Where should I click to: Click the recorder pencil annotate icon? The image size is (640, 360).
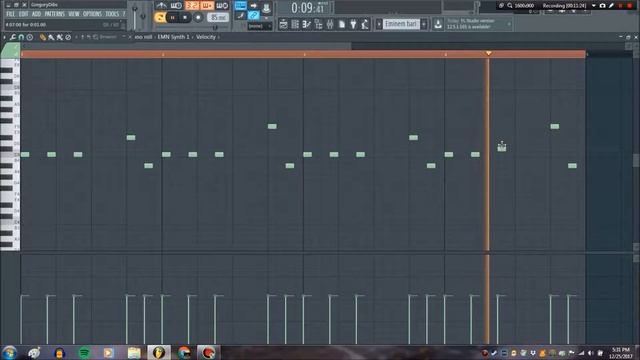point(611,6)
